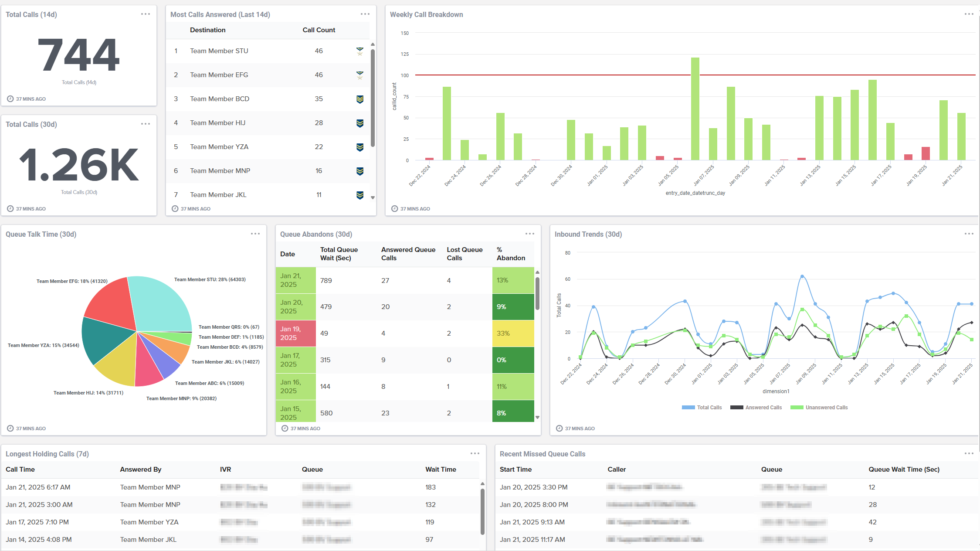
Task: Click Jan 21, 2025 6:17 AM call row
Action: (240, 487)
